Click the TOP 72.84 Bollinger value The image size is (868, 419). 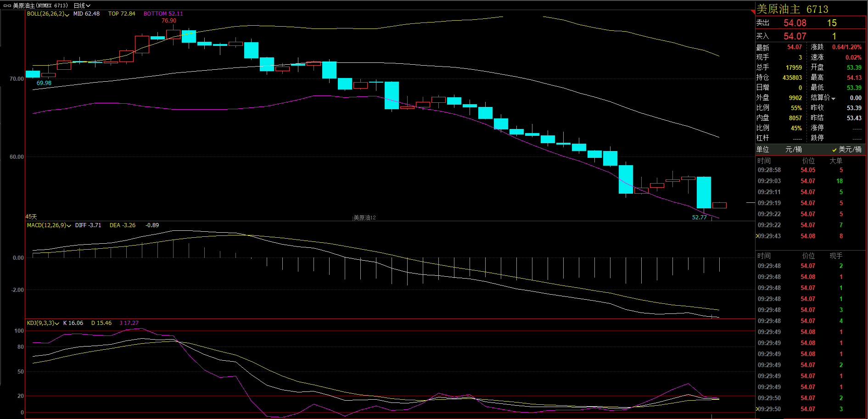122,14
